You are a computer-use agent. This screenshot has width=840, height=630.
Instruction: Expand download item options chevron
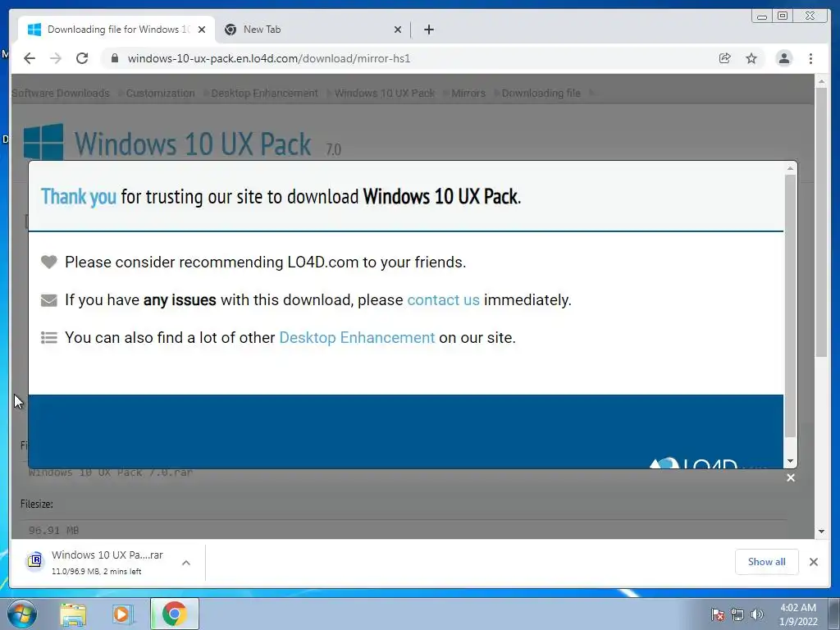coord(186,563)
